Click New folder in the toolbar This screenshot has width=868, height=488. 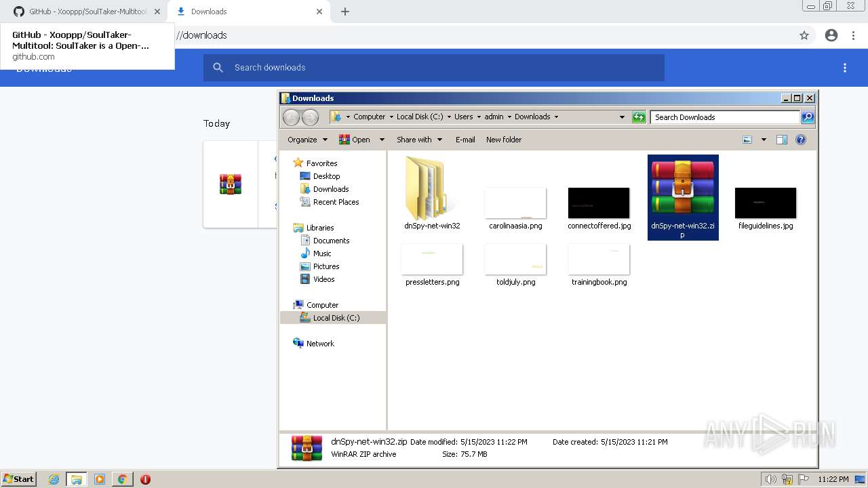click(x=504, y=140)
